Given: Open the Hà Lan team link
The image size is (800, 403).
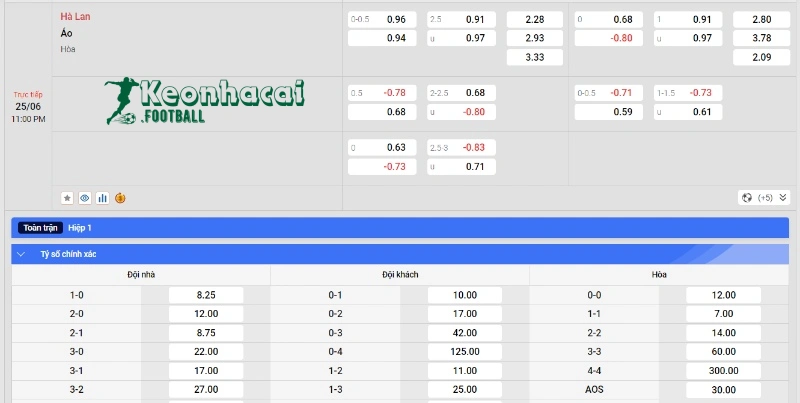Looking at the screenshot, I should (x=75, y=17).
